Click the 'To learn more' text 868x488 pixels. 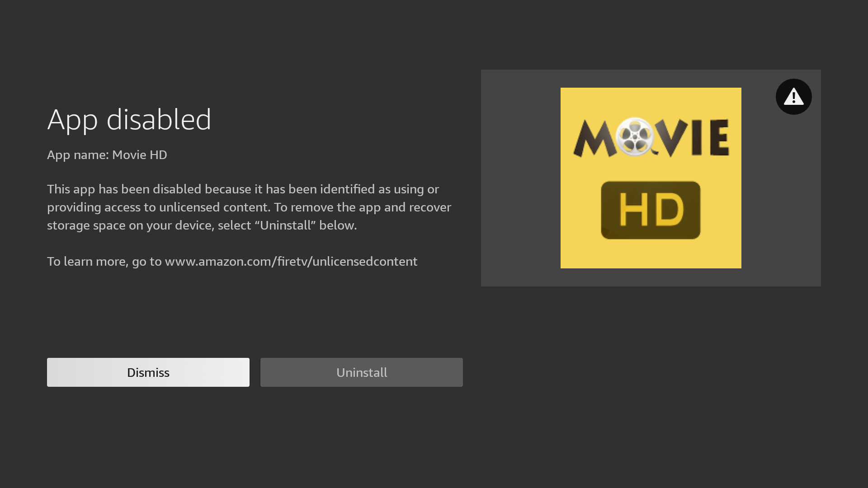86,262
